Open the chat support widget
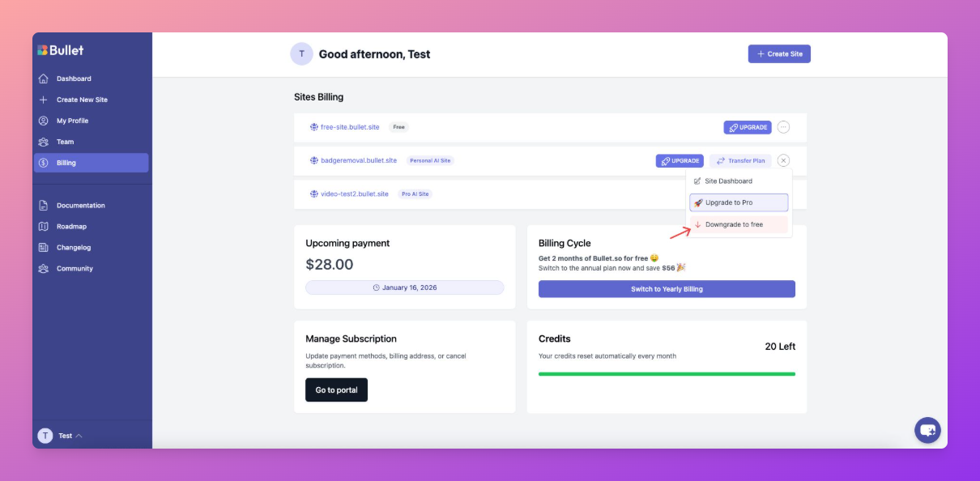The width and height of the screenshot is (980, 481). pyautogui.click(x=927, y=430)
